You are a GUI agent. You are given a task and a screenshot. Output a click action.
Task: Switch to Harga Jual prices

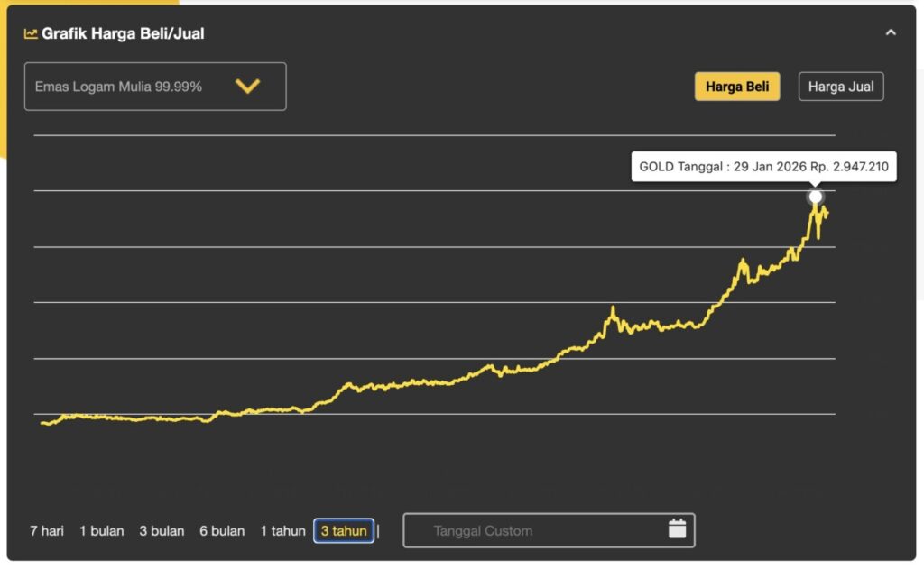(841, 86)
